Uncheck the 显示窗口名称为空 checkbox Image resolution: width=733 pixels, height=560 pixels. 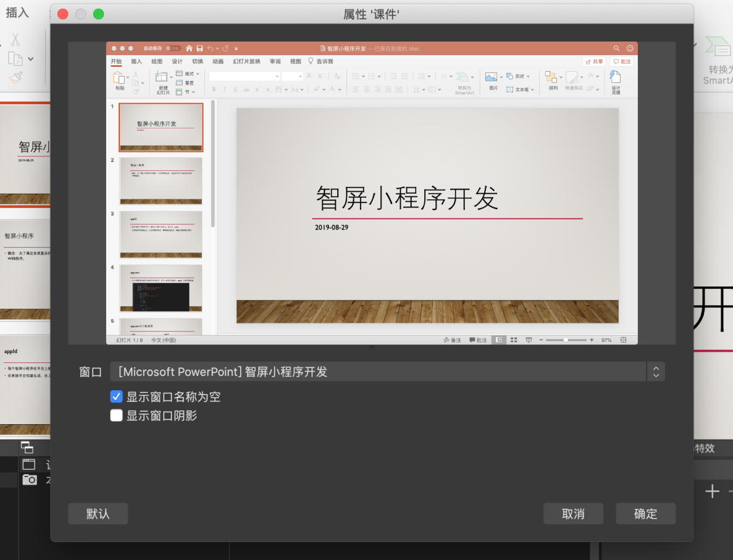point(117,397)
